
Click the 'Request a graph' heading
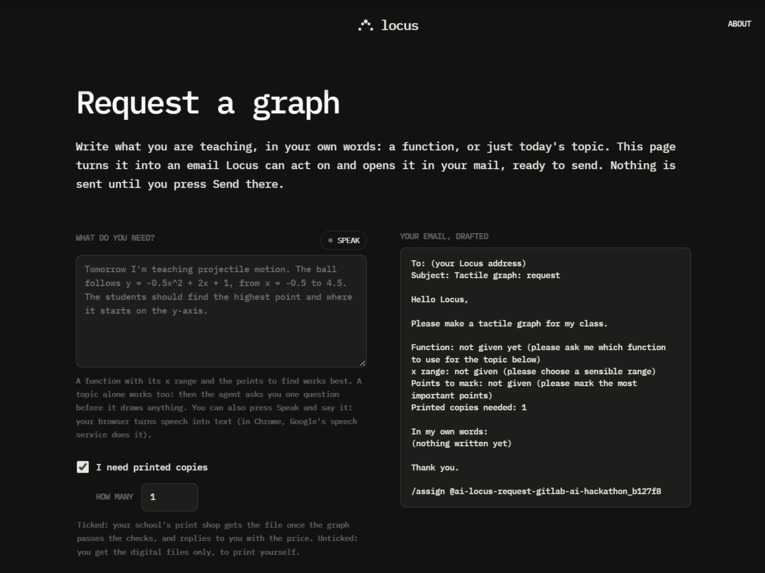208,103
